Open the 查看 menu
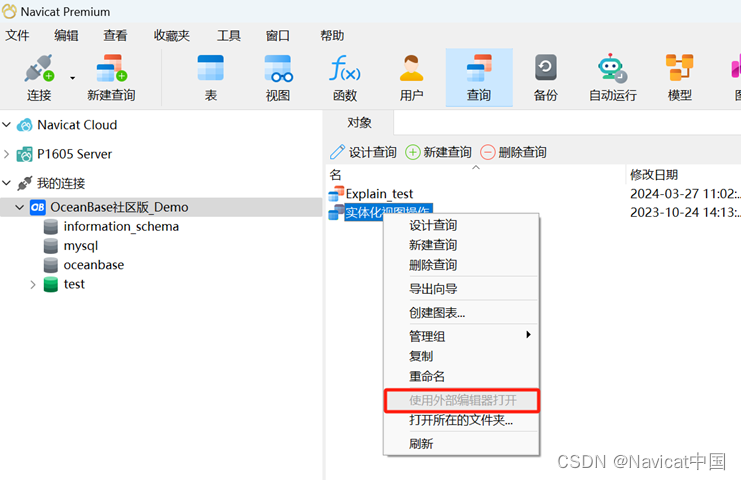 pos(115,35)
